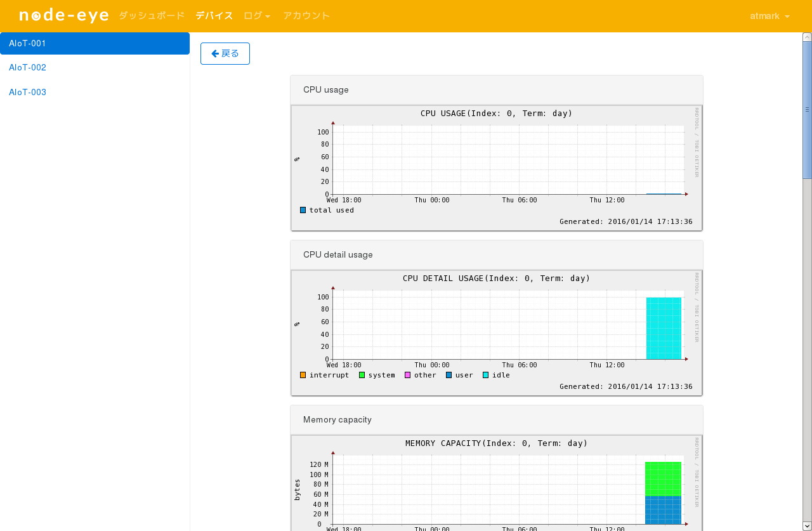This screenshot has height=531, width=812.
Task: Click the system legend swatch
Action: click(x=362, y=375)
